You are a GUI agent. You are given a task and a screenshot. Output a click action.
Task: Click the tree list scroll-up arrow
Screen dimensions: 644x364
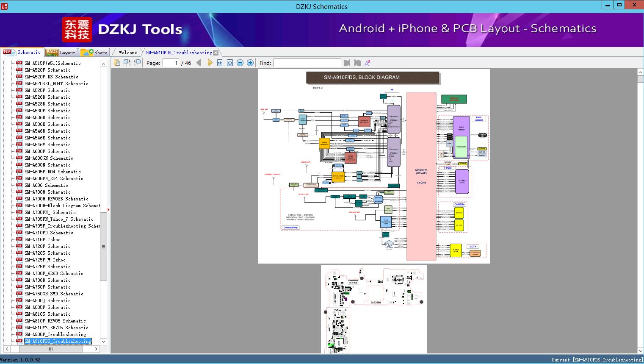[x=103, y=64]
